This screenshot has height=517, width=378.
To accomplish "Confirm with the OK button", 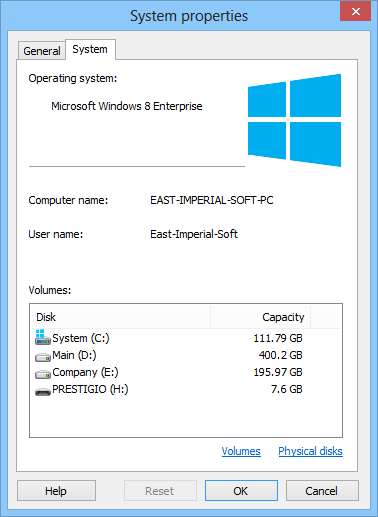I will tap(241, 491).
